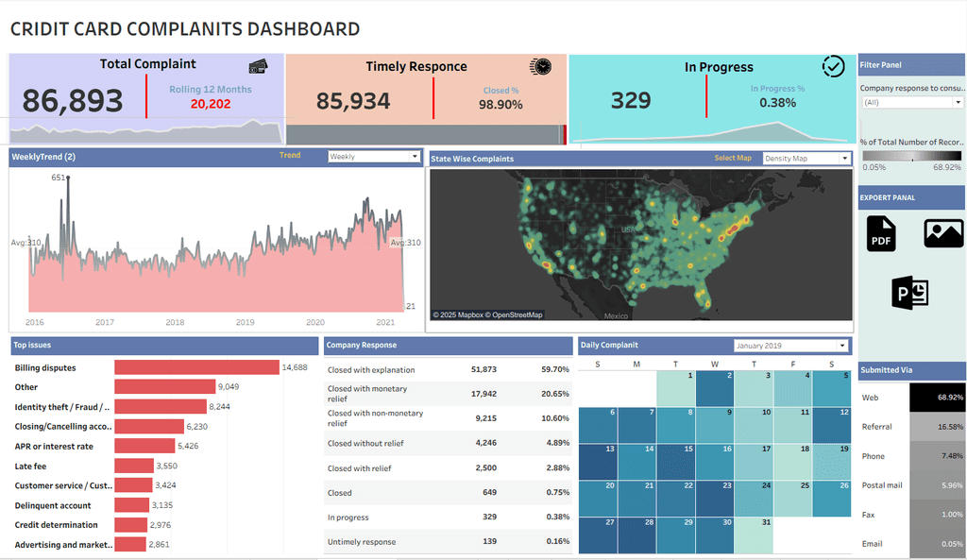Click the checkmark circle icon in In Progress

(833, 66)
